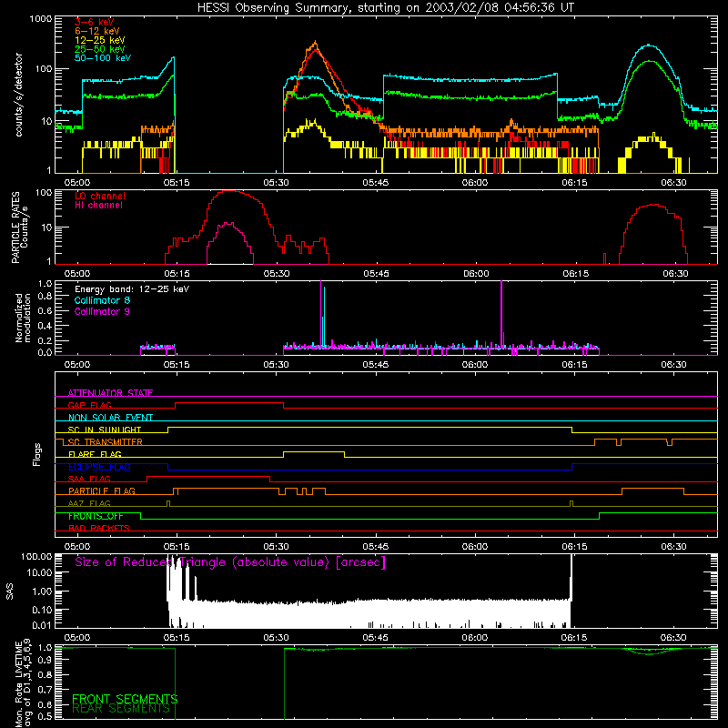This screenshot has width=728, height=728.
Task: Click the 6-12 keV peak near 05:36
Action: coord(316,42)
